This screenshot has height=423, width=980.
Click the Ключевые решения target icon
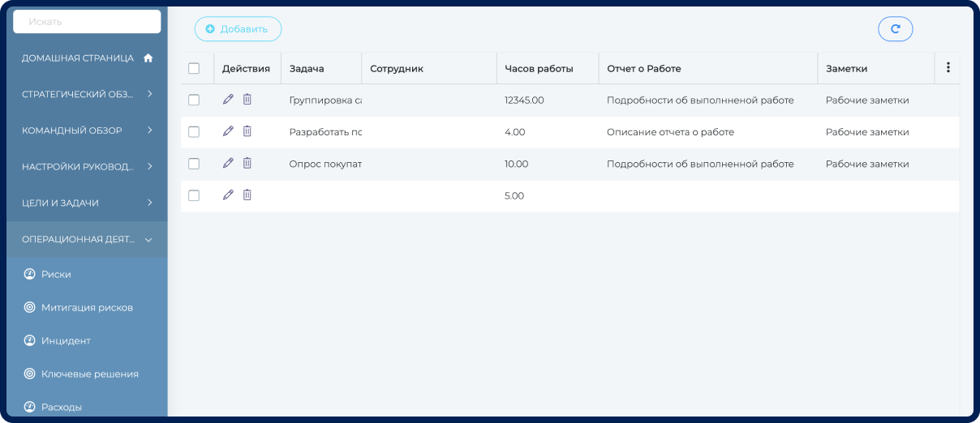(x=30, y=374)
